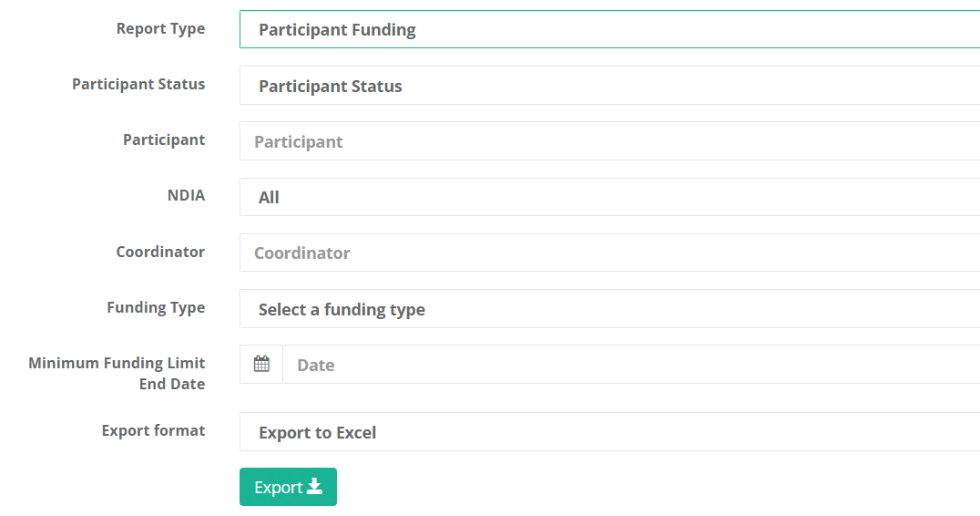Click the download arrow icon on Export
This screenshot has width=980, height=516.
pyautogui.click(x=314, y=487)
